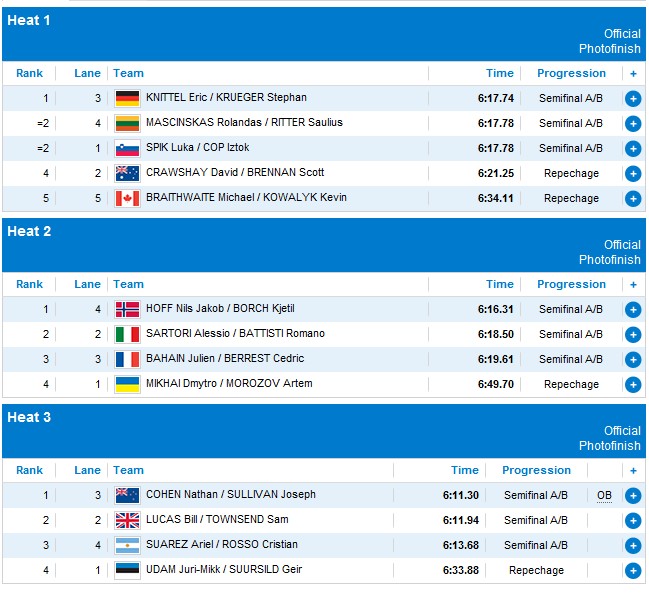The width and height of the screenshot is (649, 597).
Task: Sort Heat 2 by Rank column header
Action: [29, 284]
